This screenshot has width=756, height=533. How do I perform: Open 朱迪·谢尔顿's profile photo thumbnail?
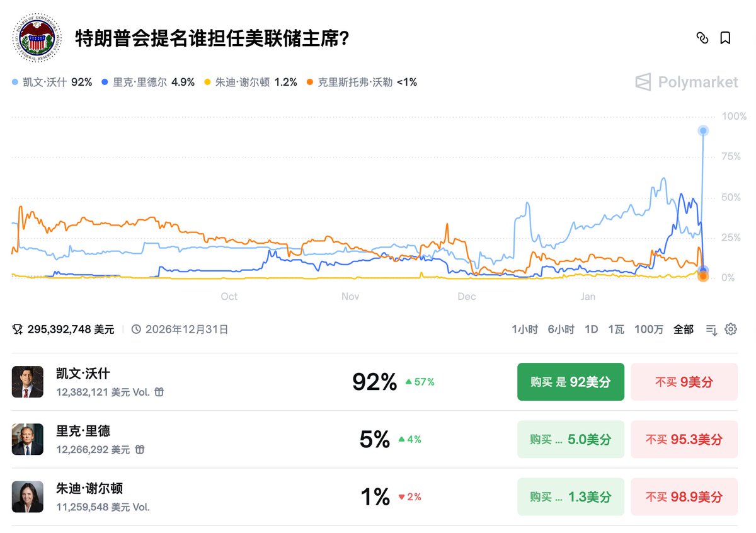tap(28, 496)
